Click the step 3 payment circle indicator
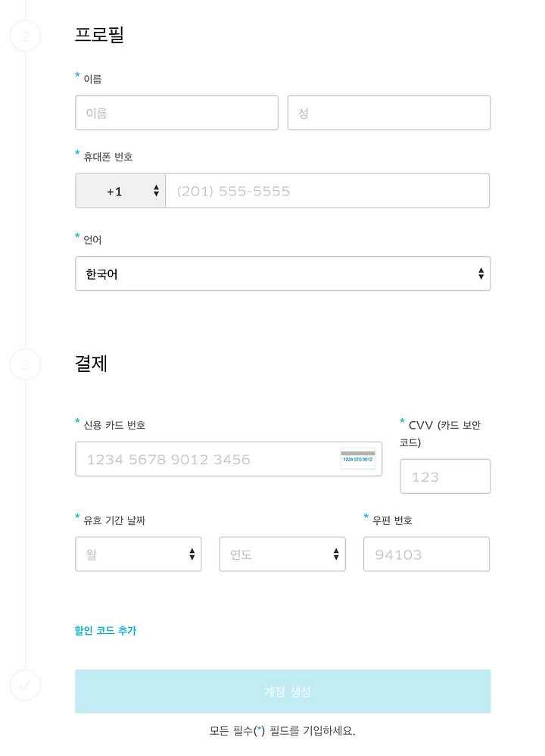545x756 pixels. 25,364
